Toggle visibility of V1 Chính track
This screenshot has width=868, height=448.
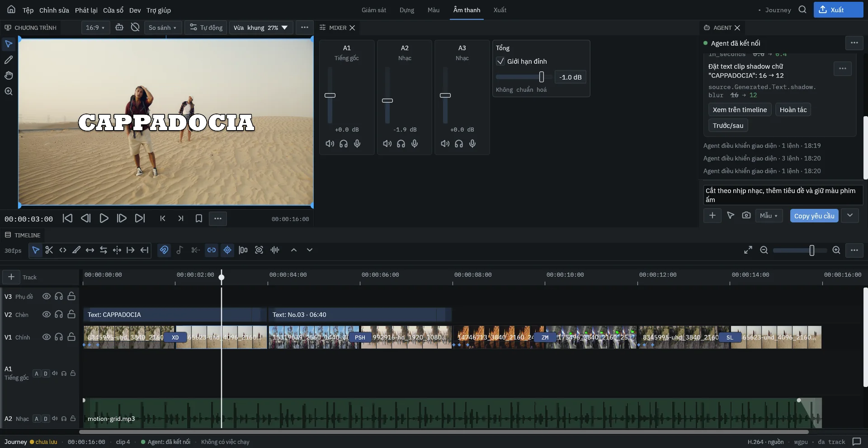coord(46,337)
